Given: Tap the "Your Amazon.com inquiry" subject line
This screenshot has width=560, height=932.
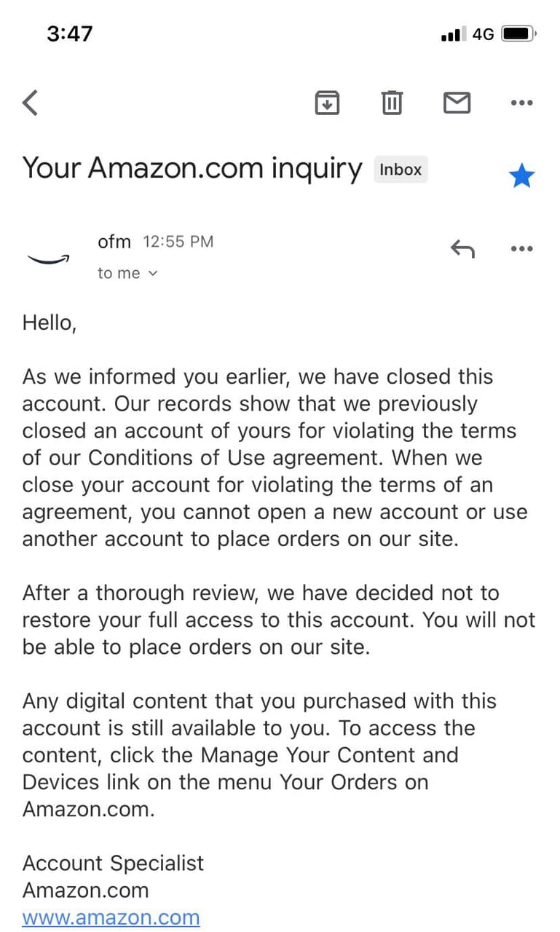Looking at the screenshot, I should (192, 169).
